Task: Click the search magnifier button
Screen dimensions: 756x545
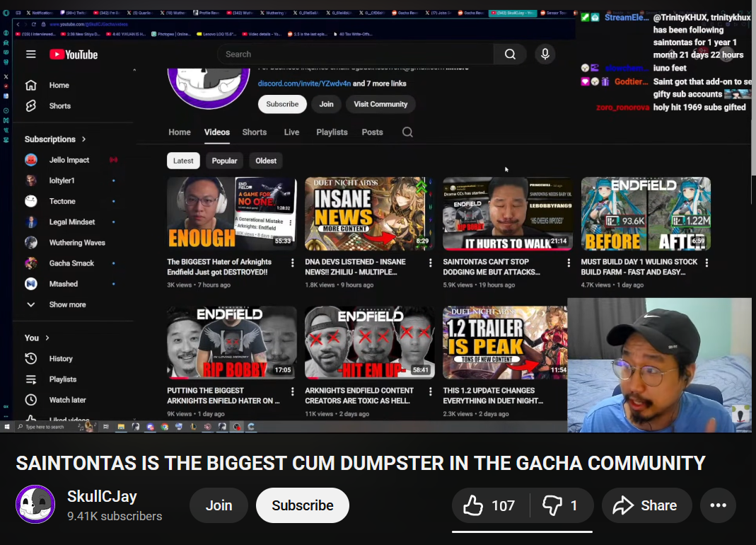Action: pyautogui.click(x=510, y=54)
